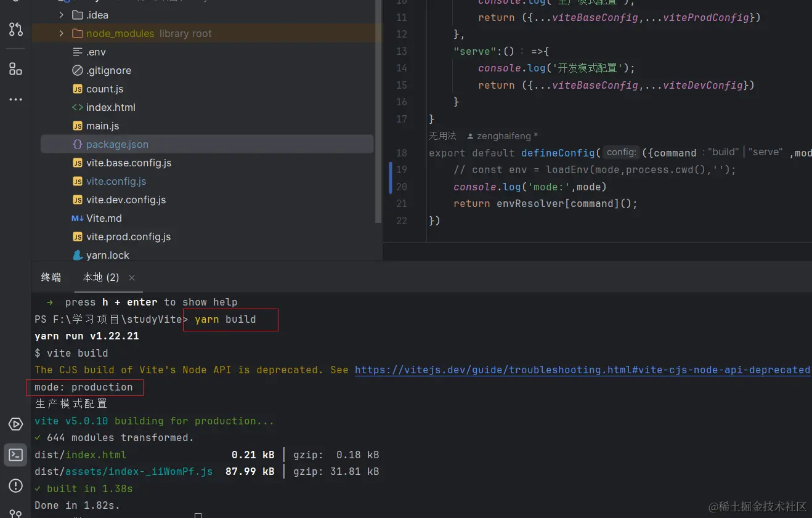Expand the .idea folder
812x518 pixels.
coord(61,15)
